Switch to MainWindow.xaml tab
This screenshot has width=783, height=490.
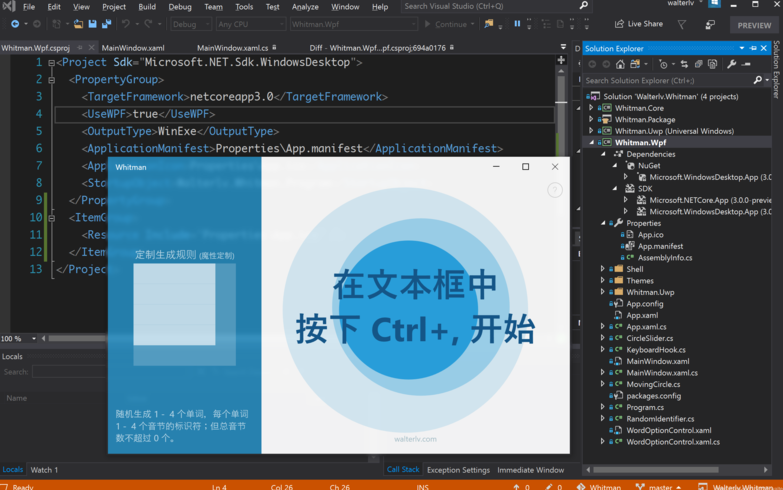coord(133,48)
